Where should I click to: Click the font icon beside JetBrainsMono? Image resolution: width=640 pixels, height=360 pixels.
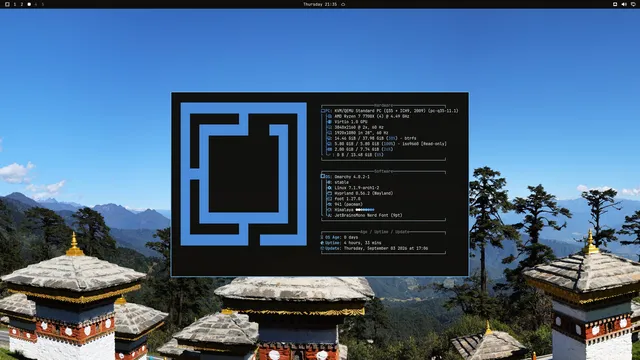[329, 215]
